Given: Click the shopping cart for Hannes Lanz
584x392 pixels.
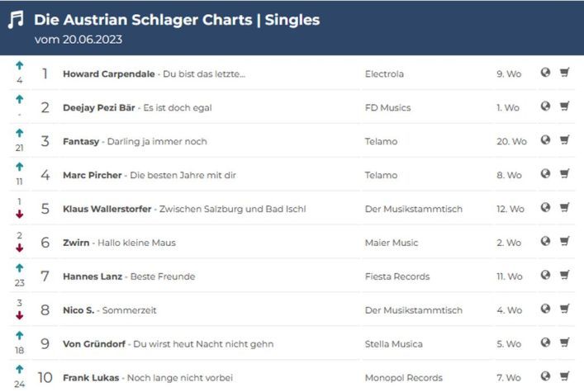Looking at the screenshot, I should click(x=565, y=275).
